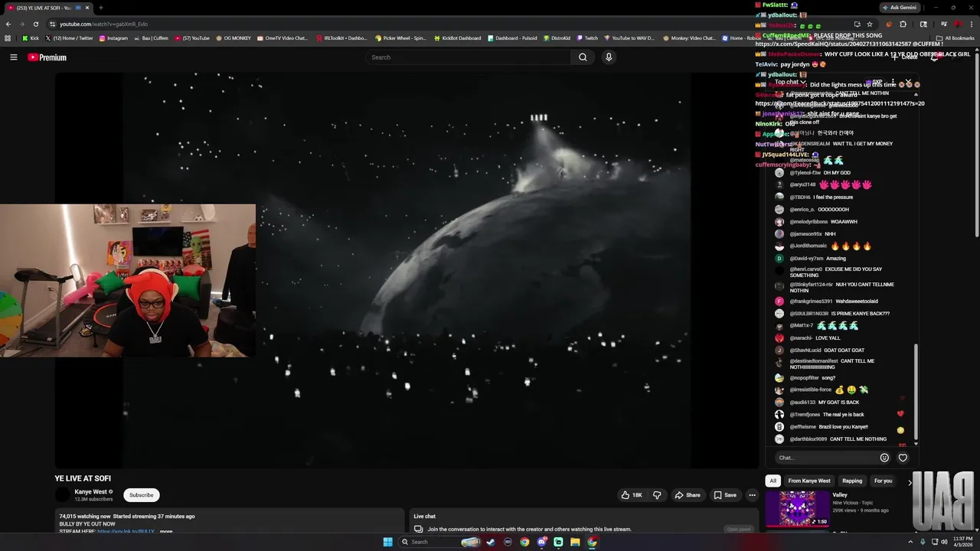
Task: Open the YouTube guide hamburger menu
Action: [x=13, y=57]
